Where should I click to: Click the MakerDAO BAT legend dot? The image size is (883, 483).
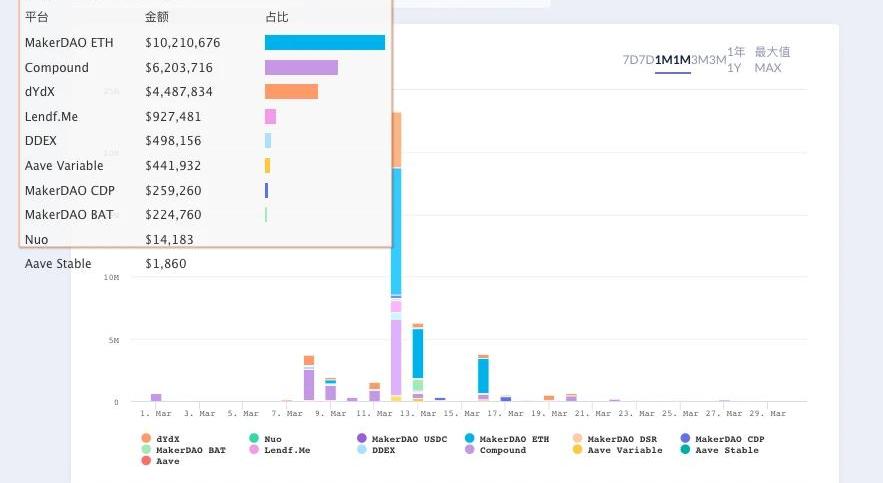pyautogui.click(x=146, y=450)
